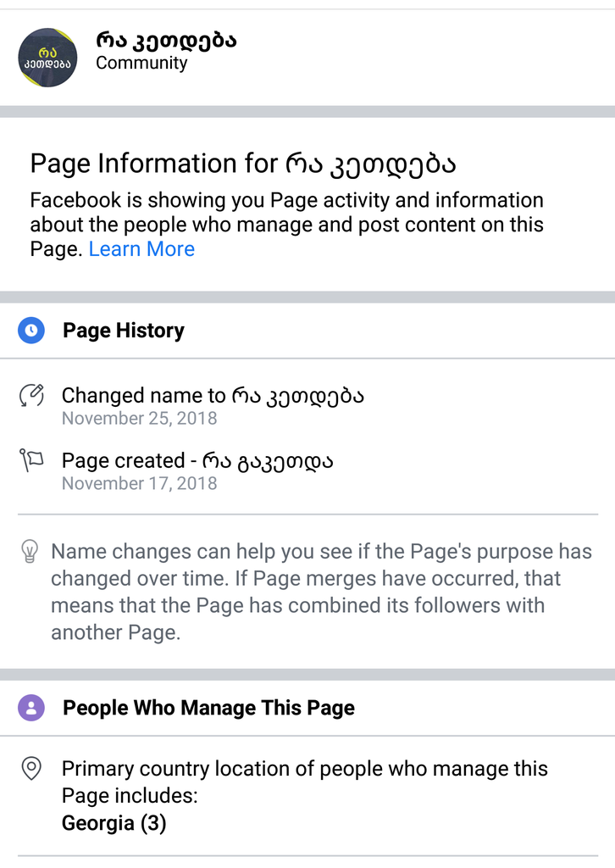This screenshot has width=615, height=868.
Task: Click the edit pencil name-change icon
Action: tap(31, 395)
